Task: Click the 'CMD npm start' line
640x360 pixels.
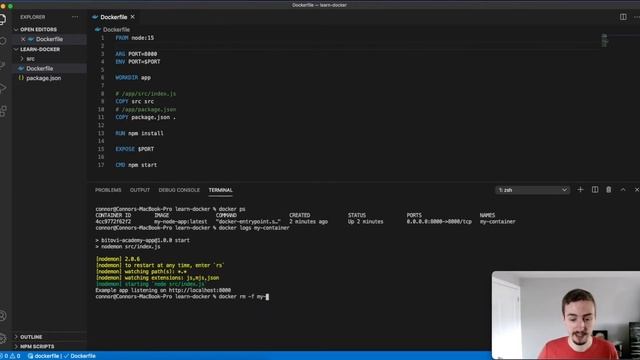Action: click(x=136, y=165)
